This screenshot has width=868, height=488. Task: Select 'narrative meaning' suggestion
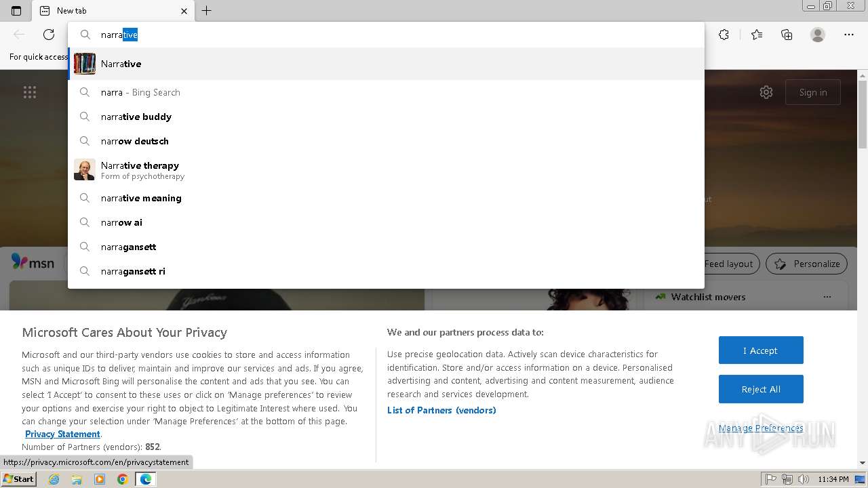pyautogui.click(x=387, y=198)
